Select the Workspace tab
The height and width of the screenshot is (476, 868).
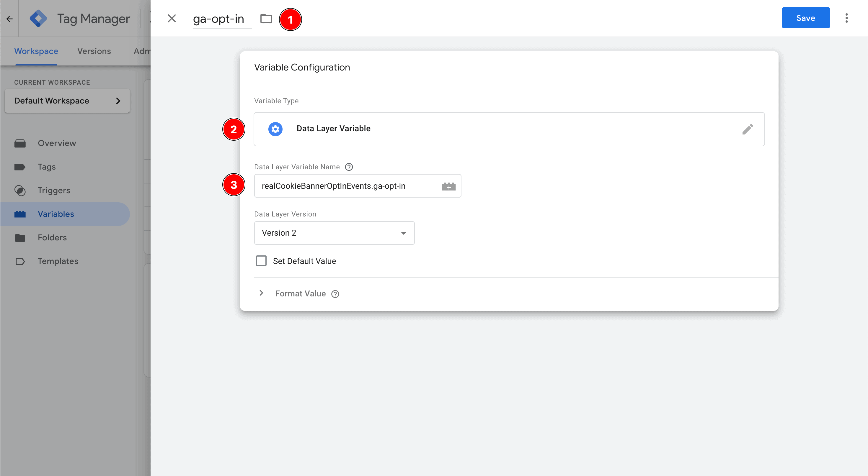pos(36,51)
